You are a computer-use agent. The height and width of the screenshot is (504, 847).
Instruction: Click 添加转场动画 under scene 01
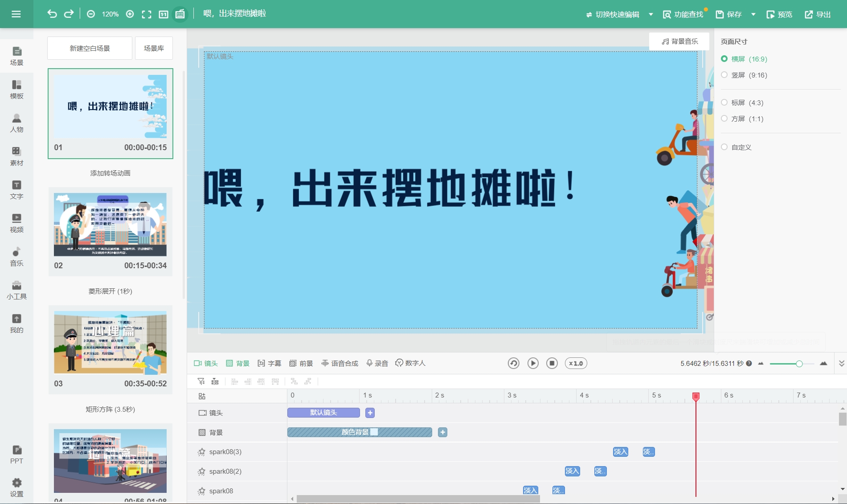110,173
